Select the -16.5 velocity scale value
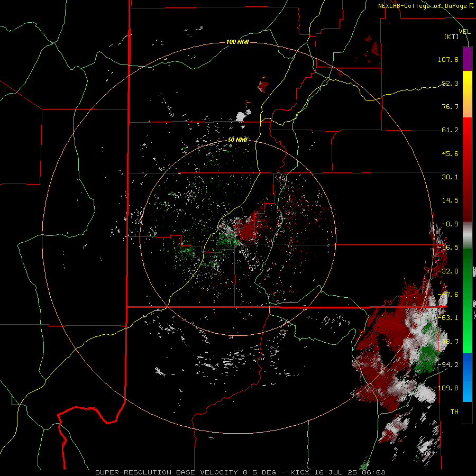This screenshot has width=476, height=476. (x=448, y=248)
